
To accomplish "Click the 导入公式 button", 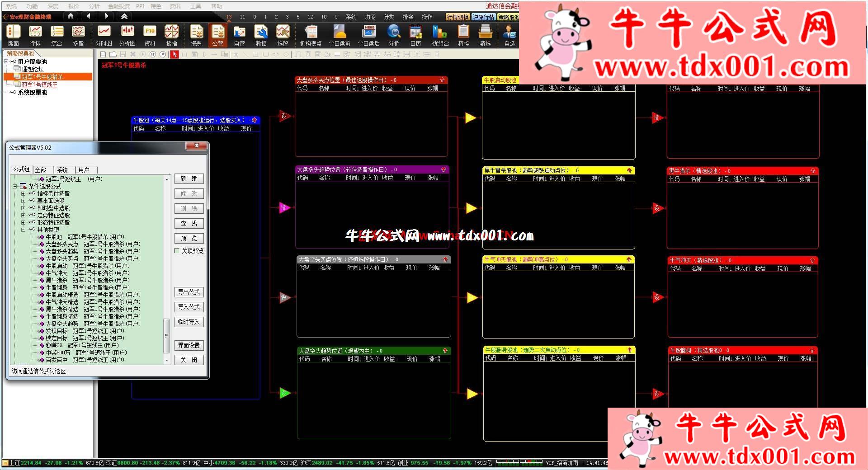I will [189, 307].
